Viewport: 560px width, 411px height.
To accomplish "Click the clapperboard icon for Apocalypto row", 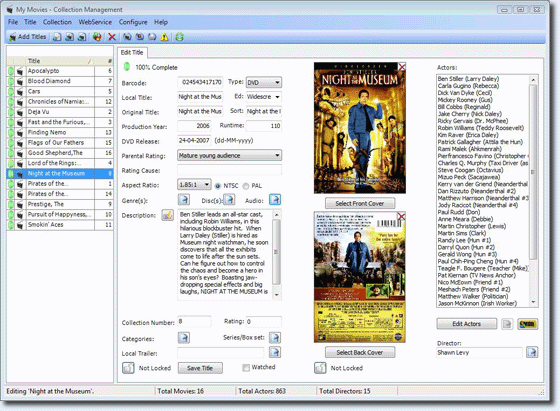I will (20, 71).
